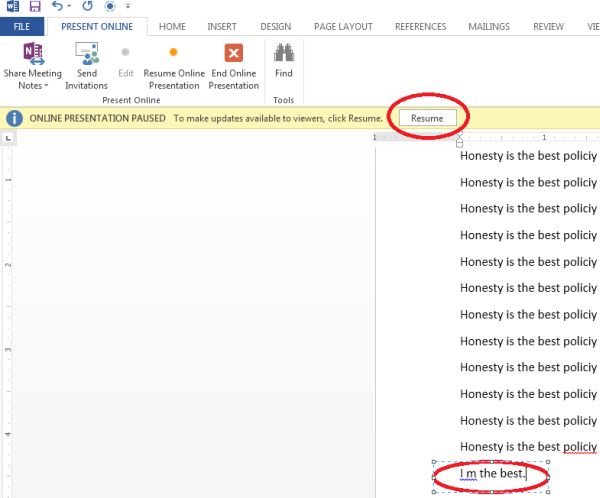Click the indent marker on the horizontal ruler
The width and height of the screenshot is (600, 498).
click(460, 139)
